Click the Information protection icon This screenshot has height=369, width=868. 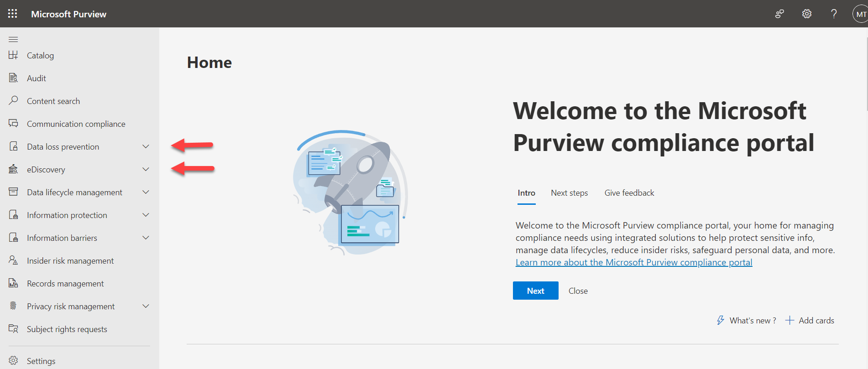(13, 215)
